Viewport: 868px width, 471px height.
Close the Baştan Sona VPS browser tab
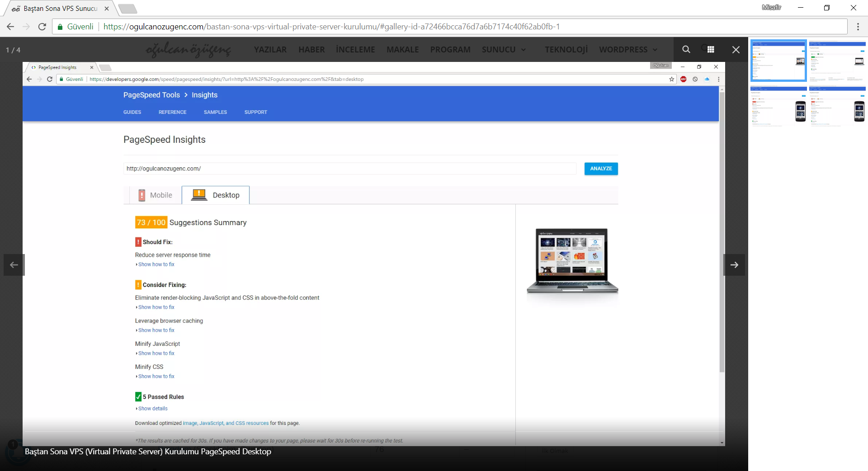tap(107, 9)
